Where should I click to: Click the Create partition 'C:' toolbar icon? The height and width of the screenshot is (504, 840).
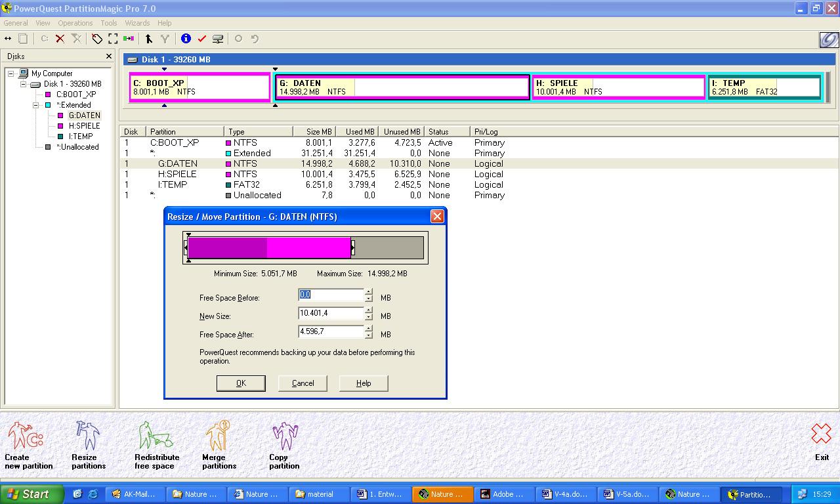point(45,39)
